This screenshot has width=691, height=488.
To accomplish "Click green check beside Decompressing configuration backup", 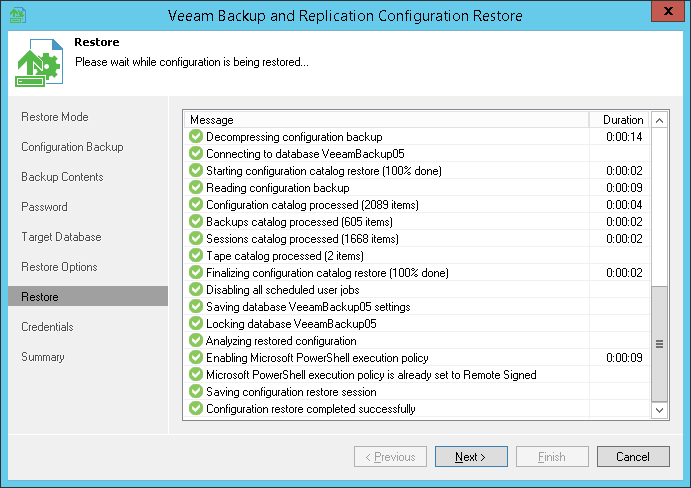I will pyautogui.click(x=196, y=137).
